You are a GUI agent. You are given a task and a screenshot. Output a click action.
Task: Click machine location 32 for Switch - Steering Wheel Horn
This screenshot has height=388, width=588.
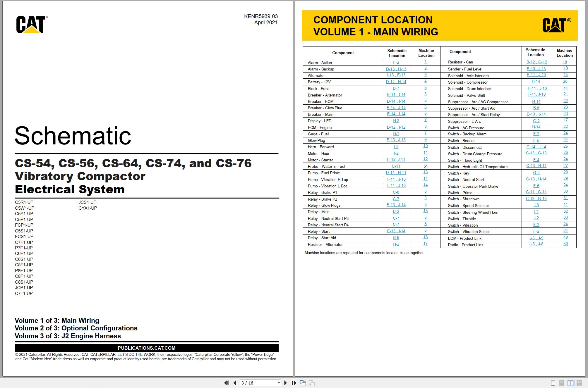click(565, 211)
